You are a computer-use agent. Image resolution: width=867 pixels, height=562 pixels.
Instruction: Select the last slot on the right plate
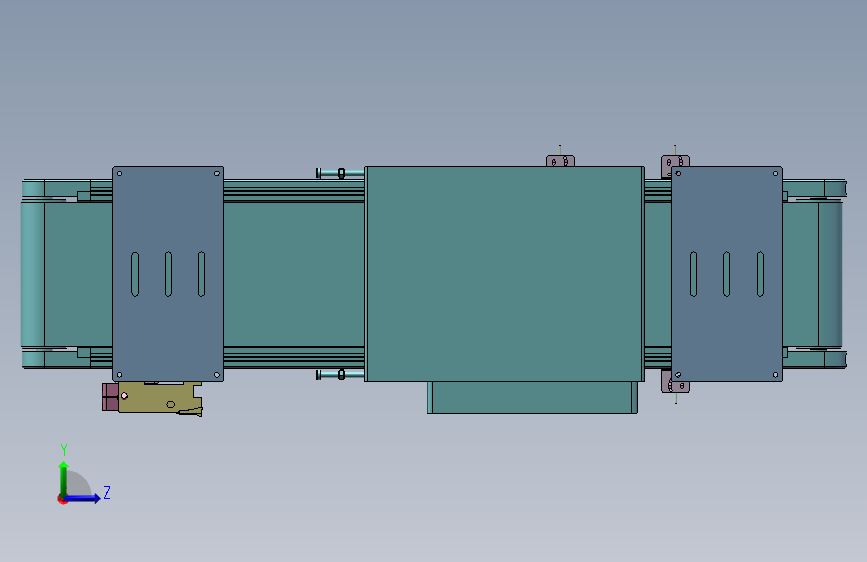tap(760, 274)
